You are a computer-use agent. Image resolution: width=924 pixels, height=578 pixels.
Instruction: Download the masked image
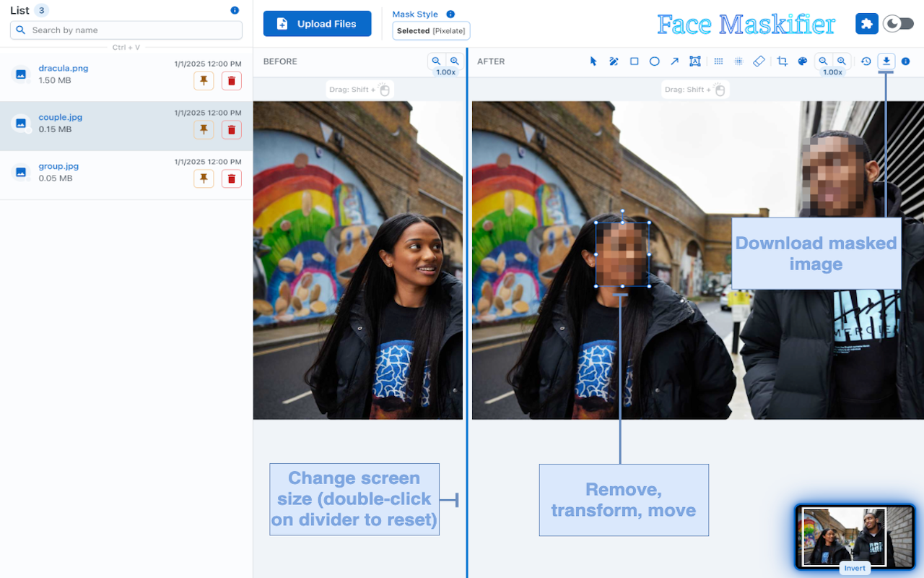coord(886,61)
